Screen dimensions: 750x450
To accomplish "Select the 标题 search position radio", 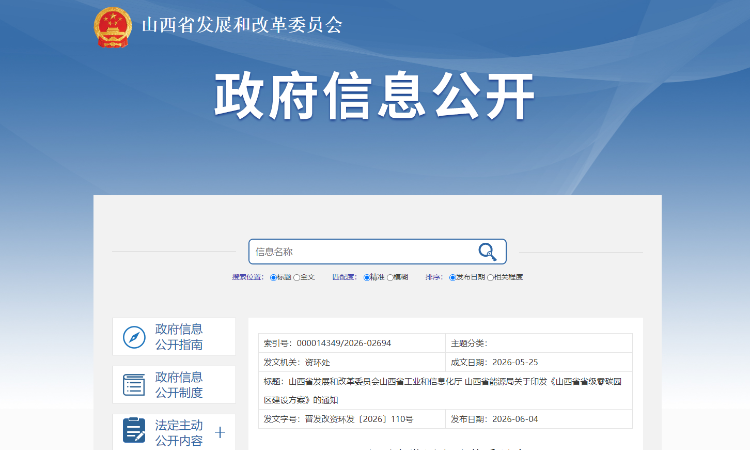I will coord(273,277).
